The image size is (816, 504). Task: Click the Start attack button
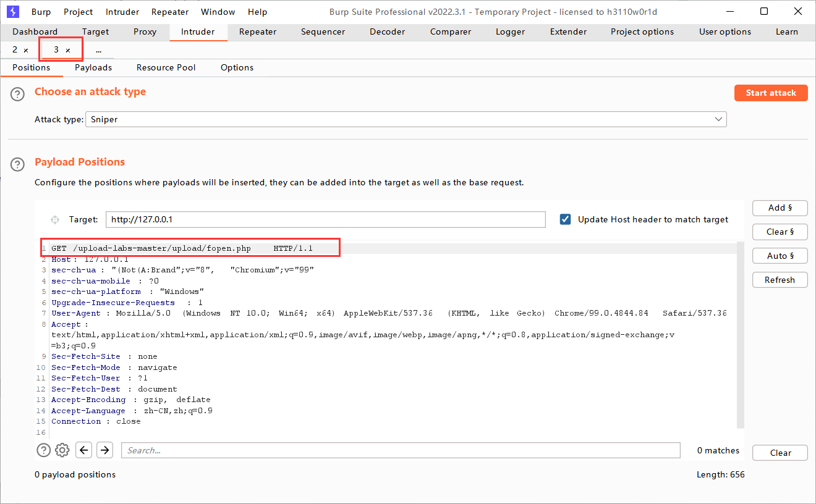(771, 93)
